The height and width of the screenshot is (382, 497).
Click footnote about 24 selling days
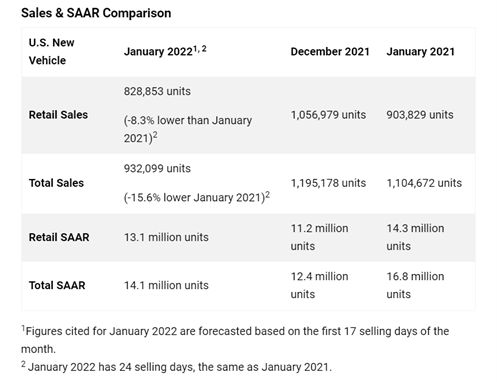[177, 367]
